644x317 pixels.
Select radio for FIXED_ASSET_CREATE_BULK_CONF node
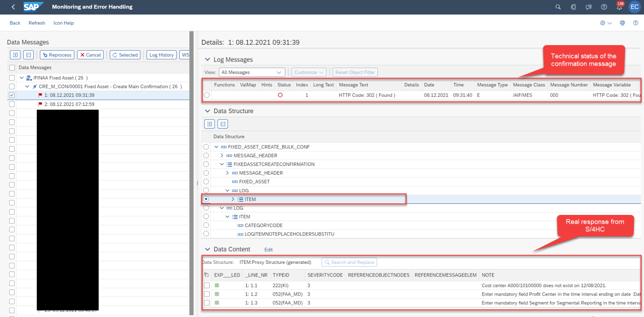coord(206,147)
